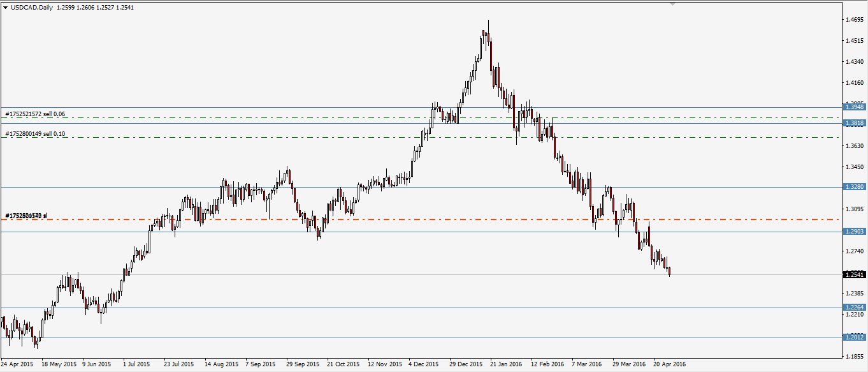This screenshot has height=372, width=868.
Task: Click the 7 Sep 2015 date label
Action: click(x=261, y=364)
